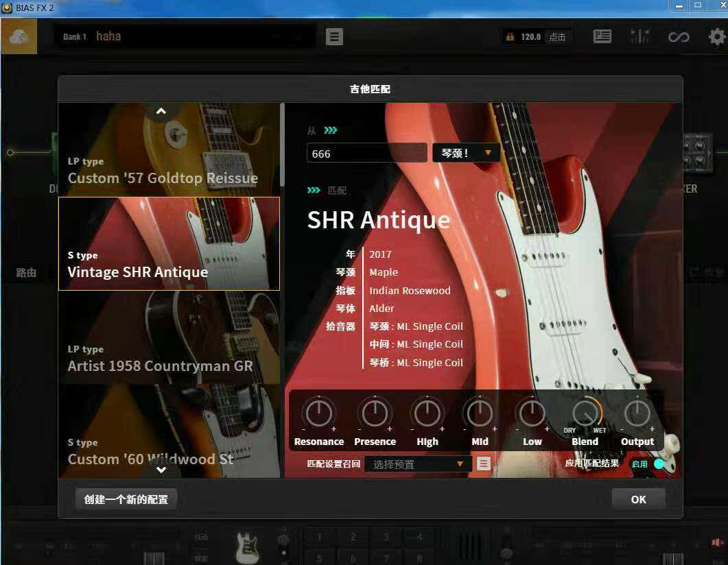Select scene slot 2 at bottom
Screen dimensions: 728x565
353,537
